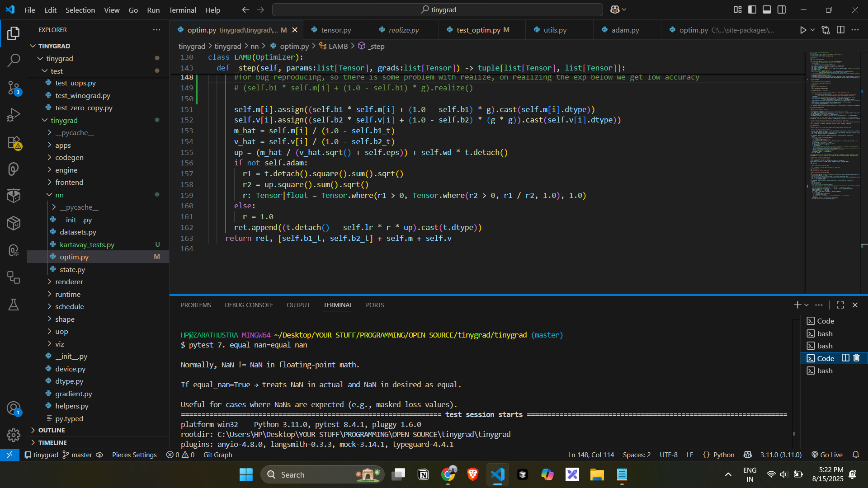868x488 pixels.
Task: Open the Extensions view
Action: pyautogui.click(x=14, y=142)
